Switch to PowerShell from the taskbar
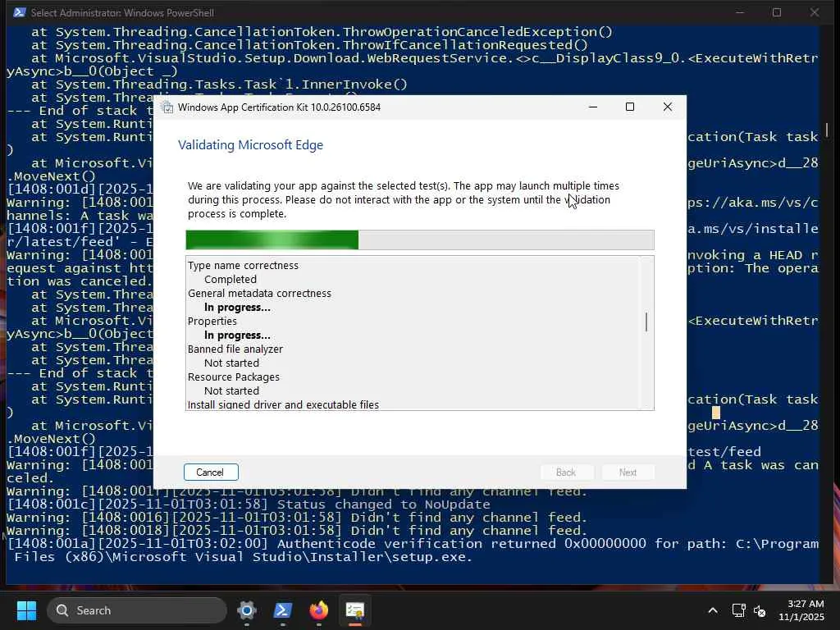 click(283, 610)
